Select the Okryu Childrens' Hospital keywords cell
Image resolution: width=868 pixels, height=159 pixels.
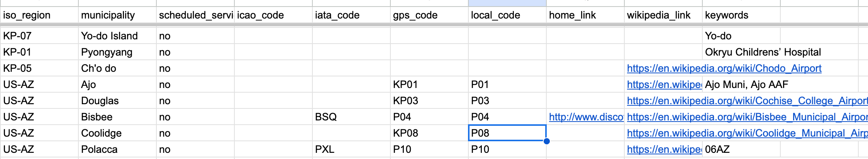pyautogui.click(x=763, y=52)
